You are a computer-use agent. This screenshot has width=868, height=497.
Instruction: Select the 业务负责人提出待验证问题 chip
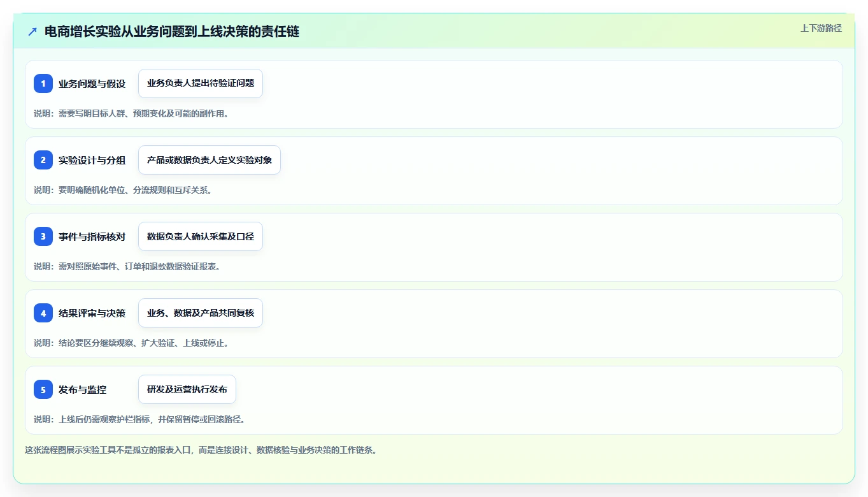[201, 83]
